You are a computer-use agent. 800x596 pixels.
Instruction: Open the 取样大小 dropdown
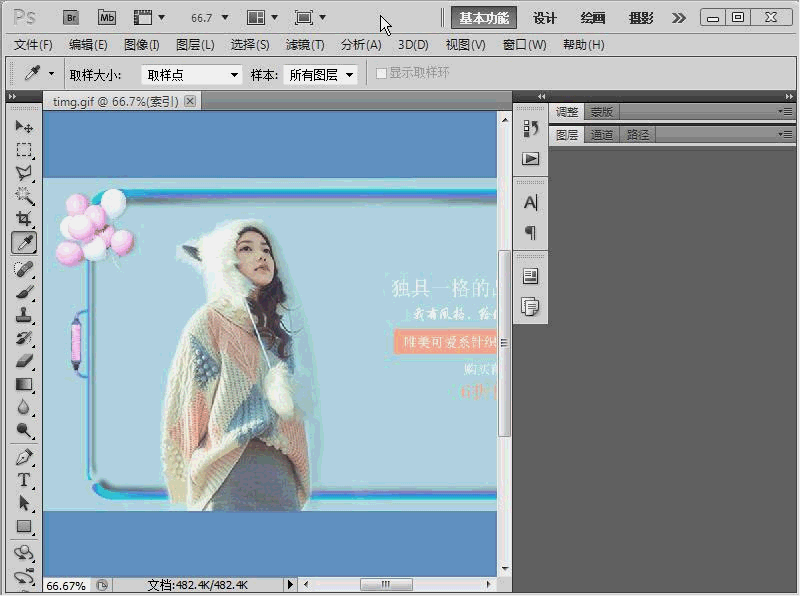192,75
